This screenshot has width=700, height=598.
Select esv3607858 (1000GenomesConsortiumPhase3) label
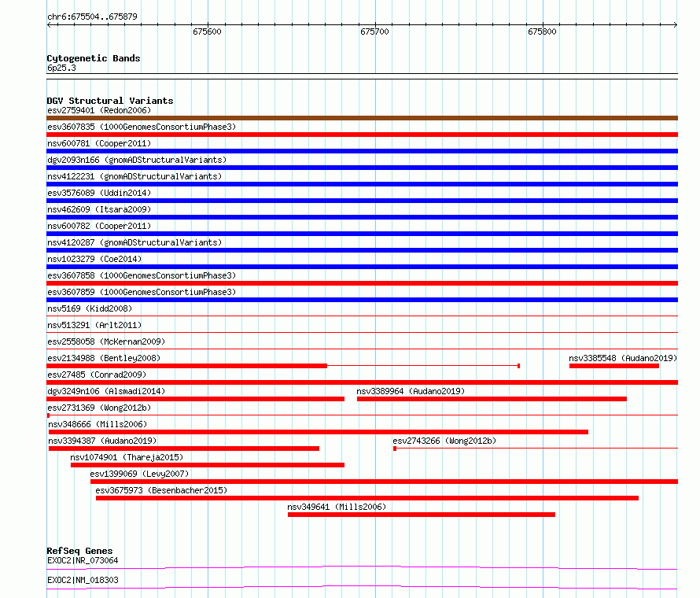142,275
